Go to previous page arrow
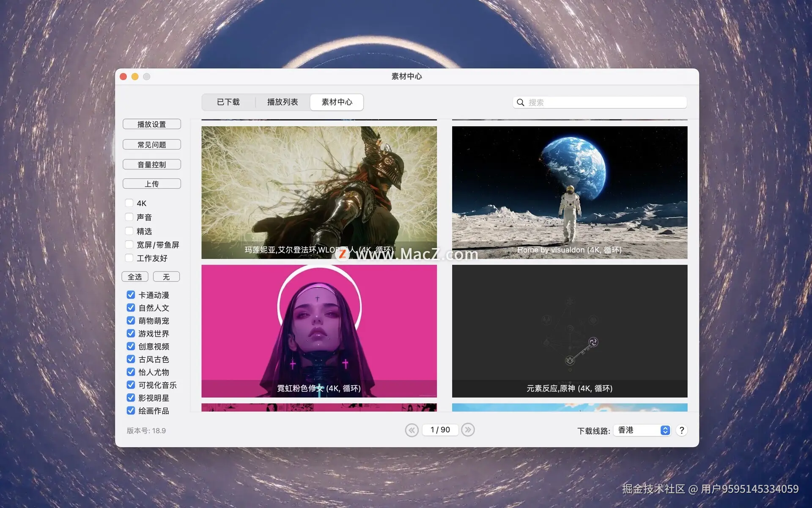Viewport: 812px width, 508px height. point(411,430)
